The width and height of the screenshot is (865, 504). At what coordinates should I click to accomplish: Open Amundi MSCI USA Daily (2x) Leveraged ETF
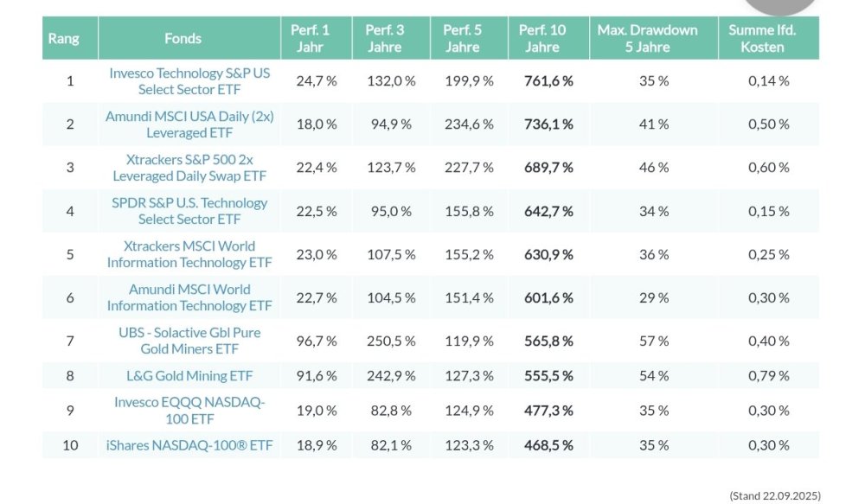(189, 124)
